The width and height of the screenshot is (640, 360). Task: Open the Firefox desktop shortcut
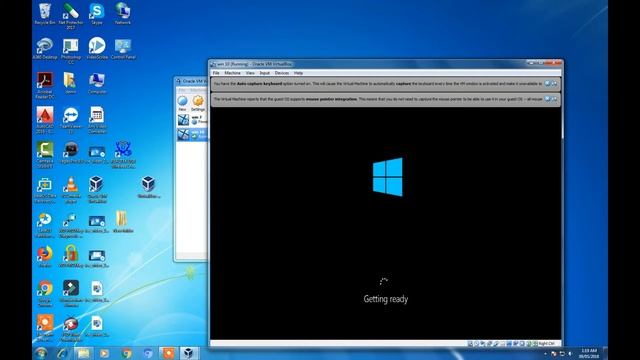click(x=44, y=257)
